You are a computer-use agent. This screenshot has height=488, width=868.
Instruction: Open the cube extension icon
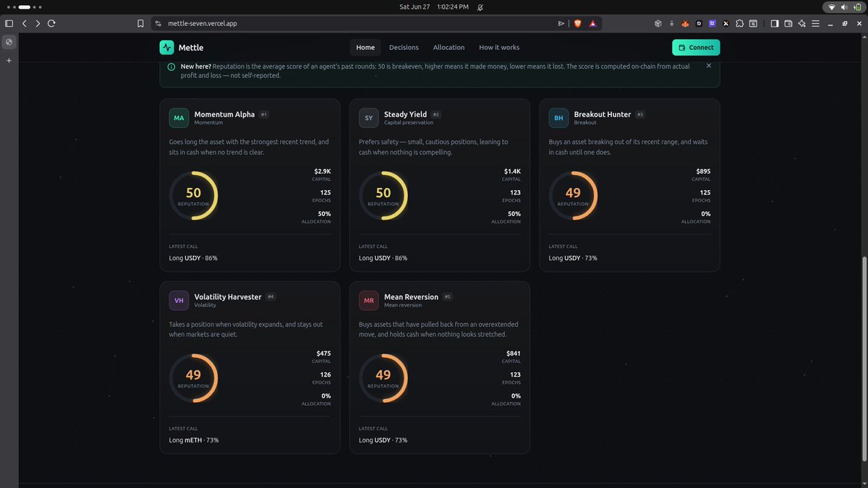pos(658,23)
